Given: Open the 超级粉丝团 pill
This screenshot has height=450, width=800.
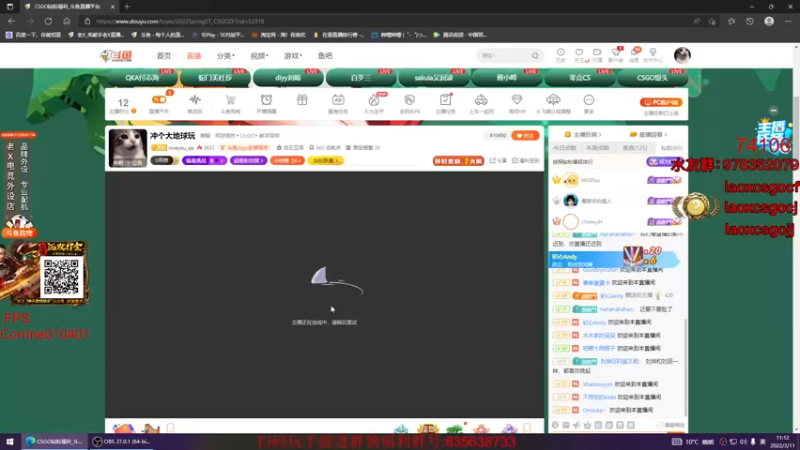Looking at the screenshot, I should point(248,161).
